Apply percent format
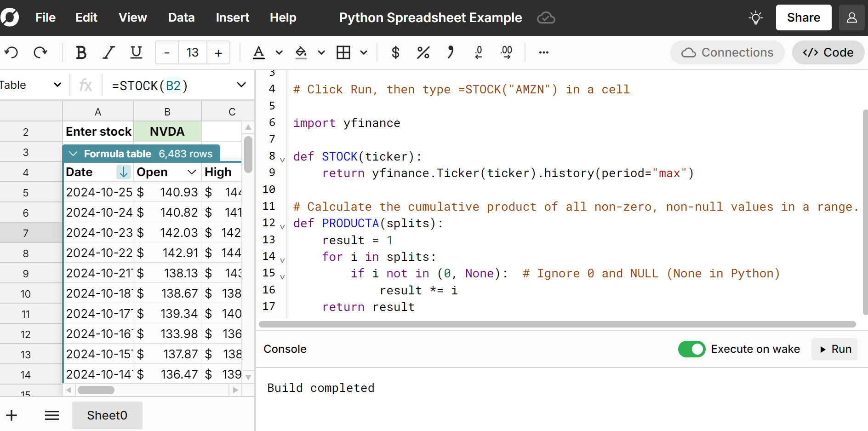Image resolution: width=868 pixels, height=431 pixels. [x=423, y=52]
